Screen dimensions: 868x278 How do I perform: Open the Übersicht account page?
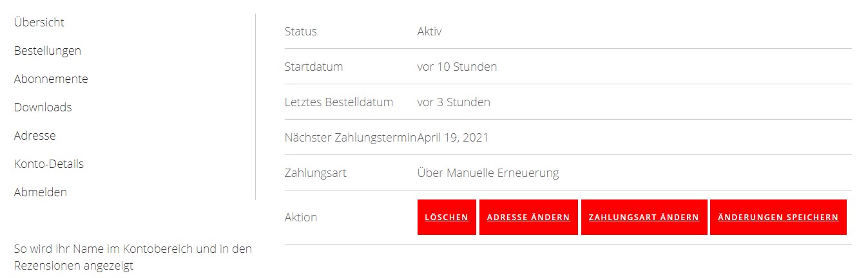(39, 23)
